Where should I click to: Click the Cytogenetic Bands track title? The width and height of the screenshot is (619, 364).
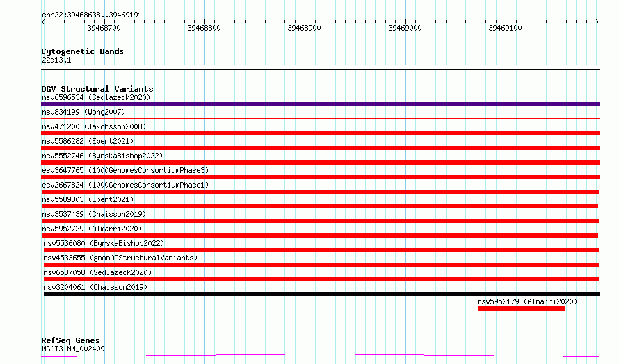[x=83, y=51]
